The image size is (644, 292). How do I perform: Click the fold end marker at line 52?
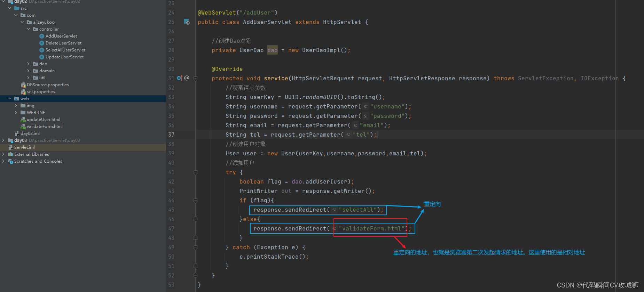point(195,276)
